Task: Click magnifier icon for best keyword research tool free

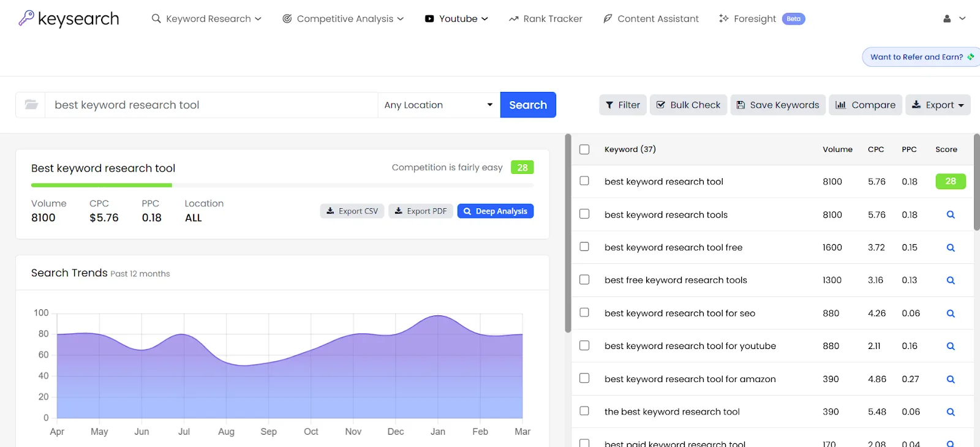Action: 951,248
